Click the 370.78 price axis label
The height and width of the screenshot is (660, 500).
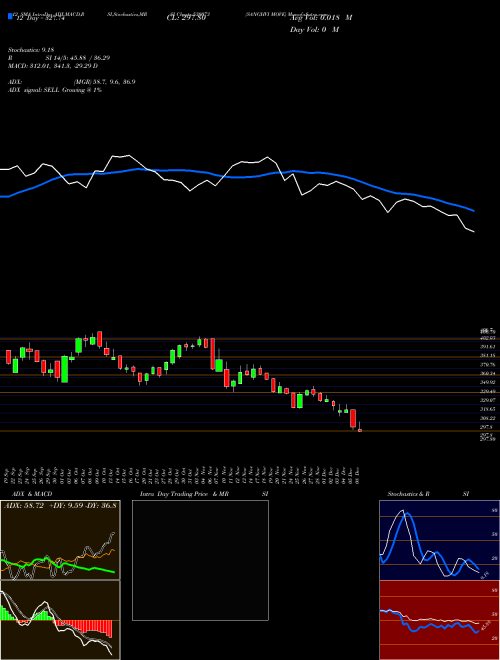pyautogui.click(x=490, y=365)
